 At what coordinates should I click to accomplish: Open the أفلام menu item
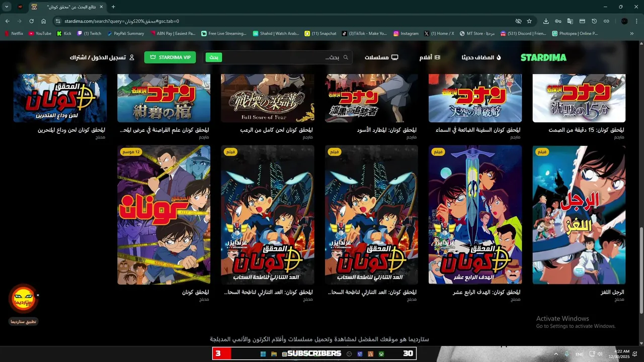pyautogui.click(x=430, y=57)
